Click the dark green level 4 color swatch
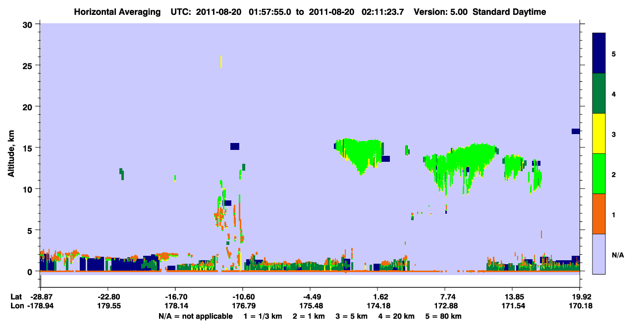 (599, 94)
